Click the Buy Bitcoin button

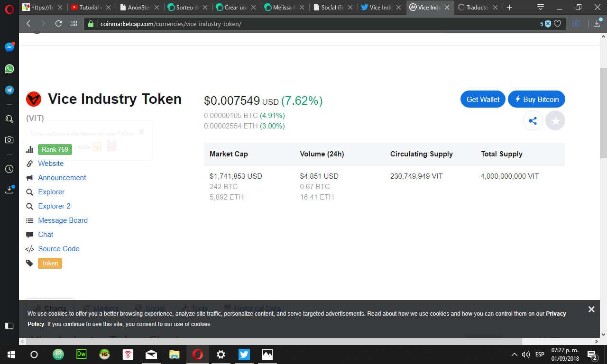[x=536, y=99]
